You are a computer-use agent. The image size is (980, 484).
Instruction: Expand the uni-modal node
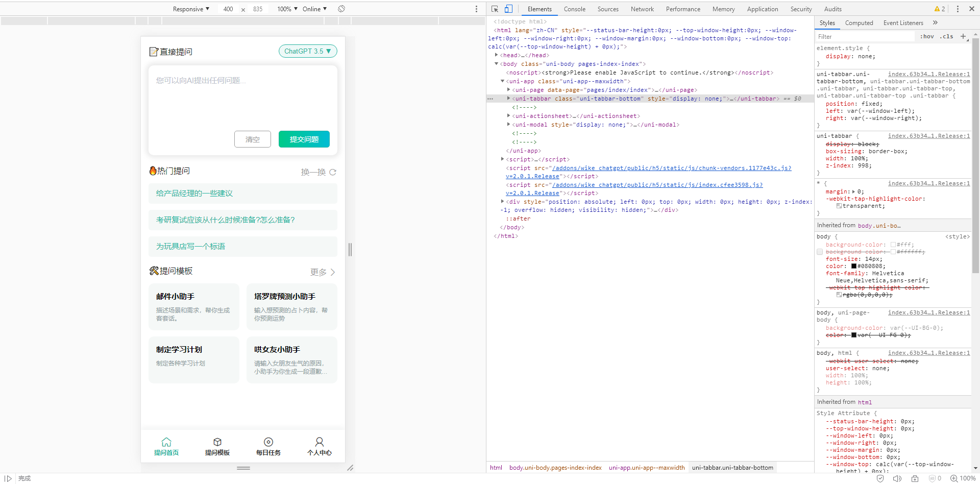(508, 125)
